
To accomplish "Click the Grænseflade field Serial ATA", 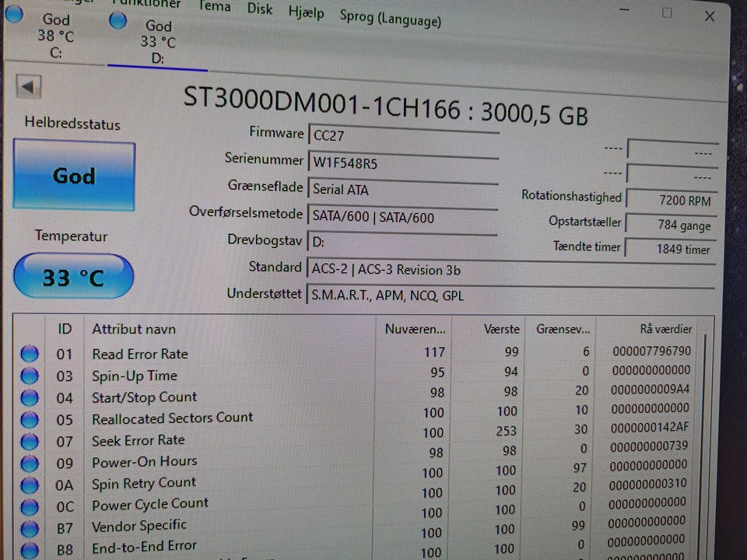I will (x=403, y=190).
